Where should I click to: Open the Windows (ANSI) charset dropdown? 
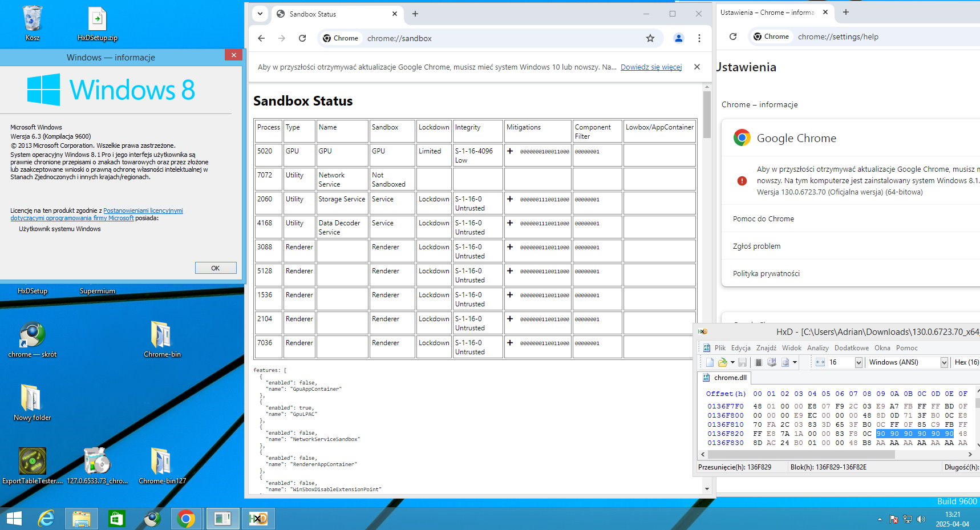coord(944,363)
